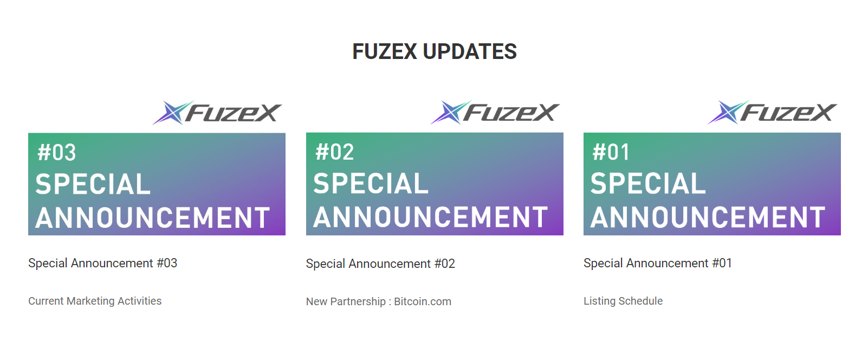Click the FuzeX wordmark above the #03 banner

(234, 113)
